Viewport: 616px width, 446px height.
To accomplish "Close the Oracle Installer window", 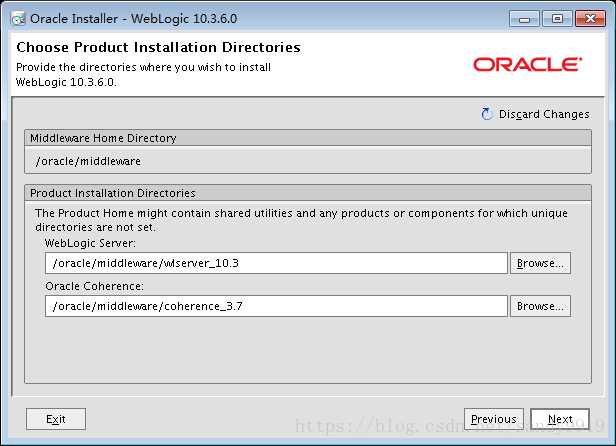I will click(590, 18).
